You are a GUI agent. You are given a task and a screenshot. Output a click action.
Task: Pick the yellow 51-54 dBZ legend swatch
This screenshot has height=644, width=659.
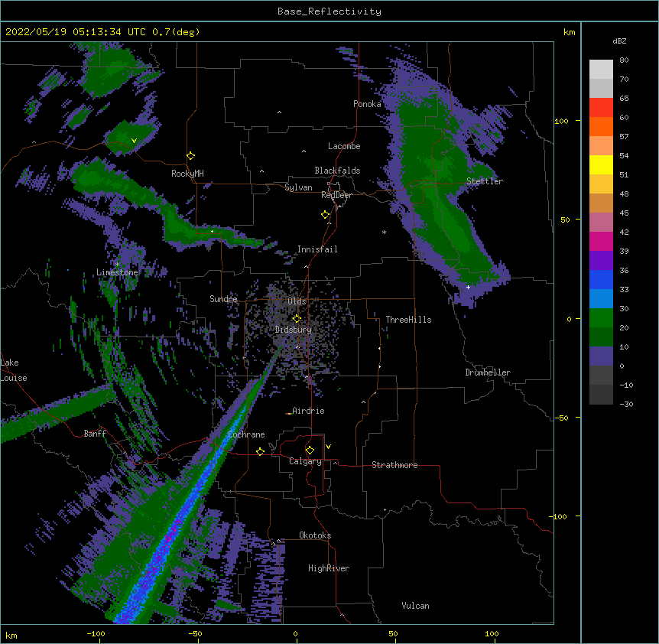[601, 164]
